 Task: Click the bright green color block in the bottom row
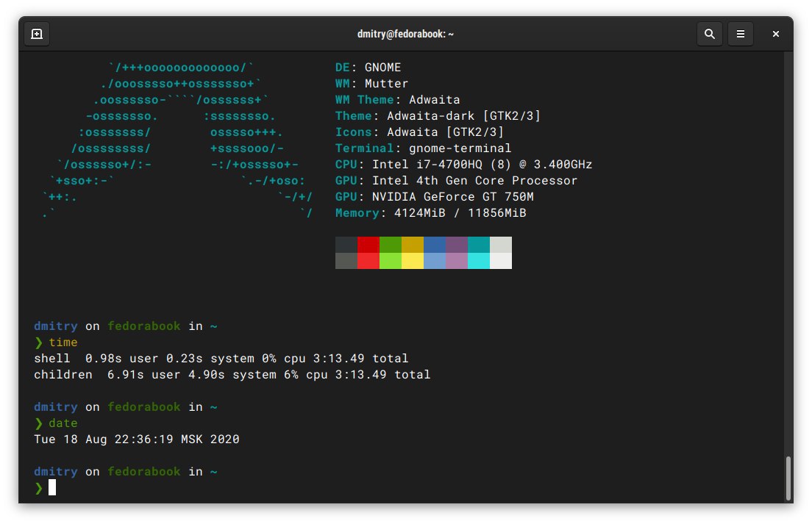[x=391, y=261]
